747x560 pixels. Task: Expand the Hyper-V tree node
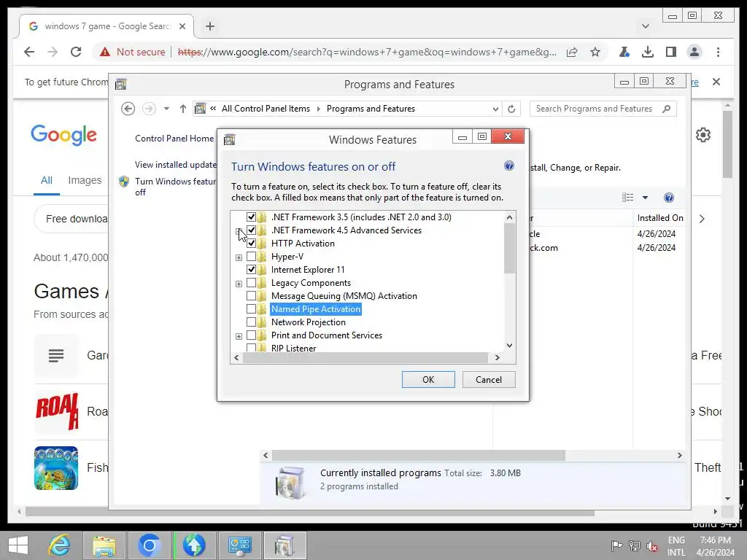click(x=239, y=257)
